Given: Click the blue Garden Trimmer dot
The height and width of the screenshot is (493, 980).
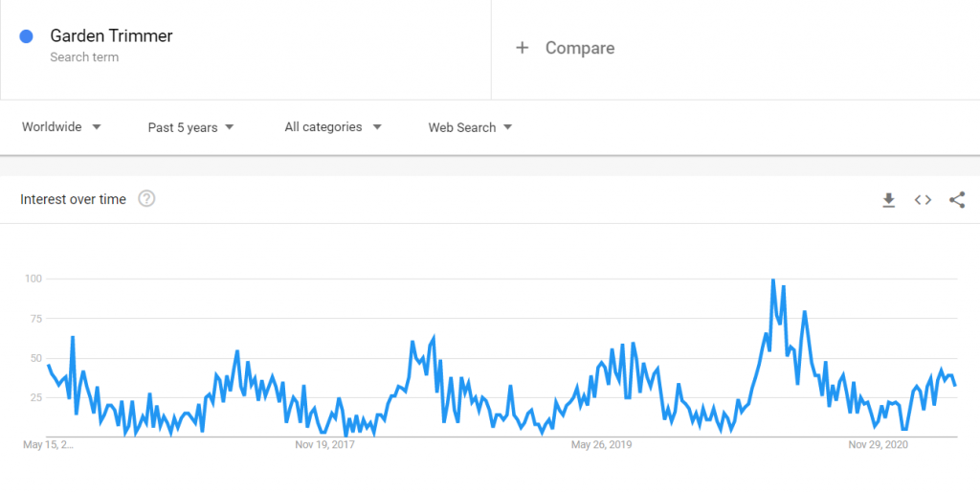Looking at the screenshot, I should [x=26, y=36].
